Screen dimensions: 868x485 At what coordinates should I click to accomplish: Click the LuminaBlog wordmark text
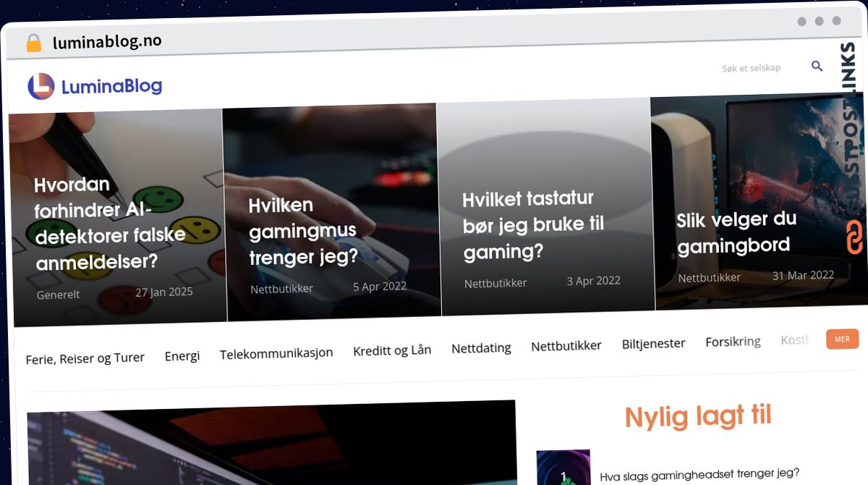(x=111, y=87)
